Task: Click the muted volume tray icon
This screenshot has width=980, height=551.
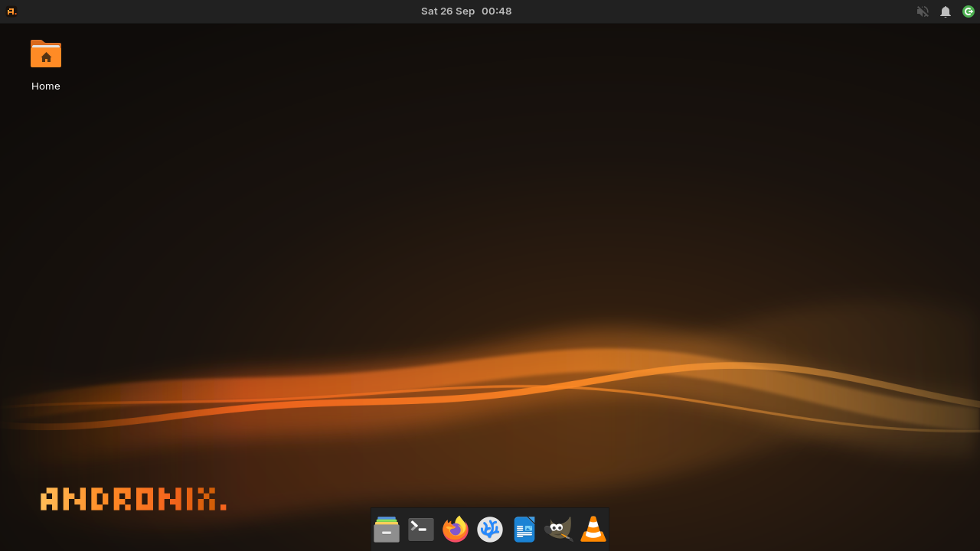Action: point(923,11)
